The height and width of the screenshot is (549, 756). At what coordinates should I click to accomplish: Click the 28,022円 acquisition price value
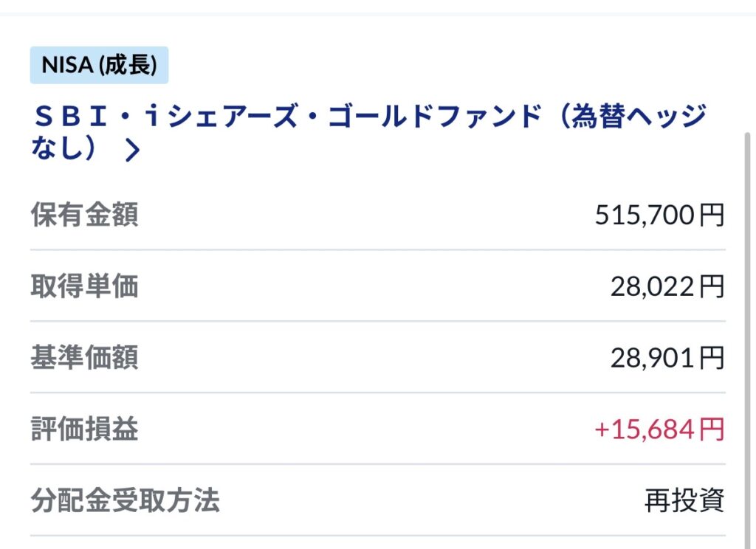coord(667,286)
